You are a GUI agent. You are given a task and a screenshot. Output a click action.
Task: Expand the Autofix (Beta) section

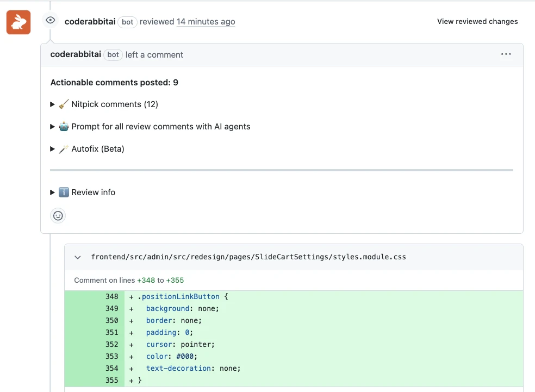pos(52,148)
